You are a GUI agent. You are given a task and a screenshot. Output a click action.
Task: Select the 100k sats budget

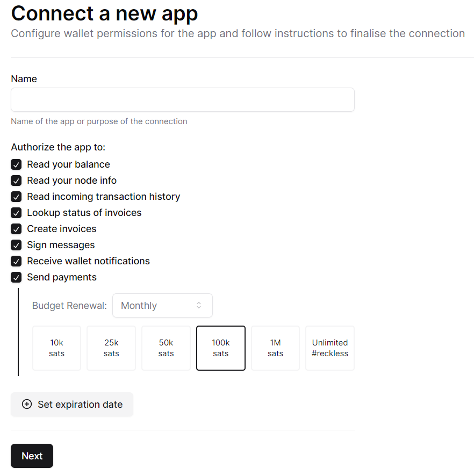[x=221, y=348]
